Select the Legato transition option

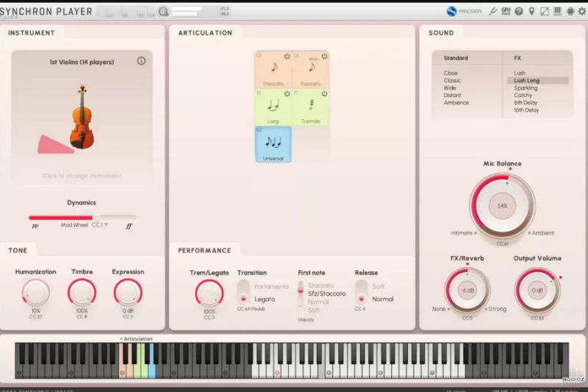[x=265, y=299]
